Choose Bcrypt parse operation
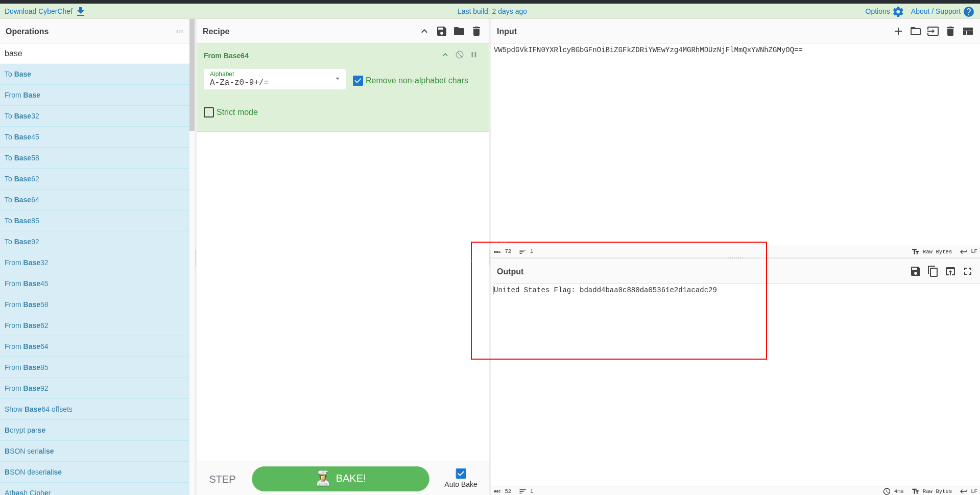 pos(95,430)
